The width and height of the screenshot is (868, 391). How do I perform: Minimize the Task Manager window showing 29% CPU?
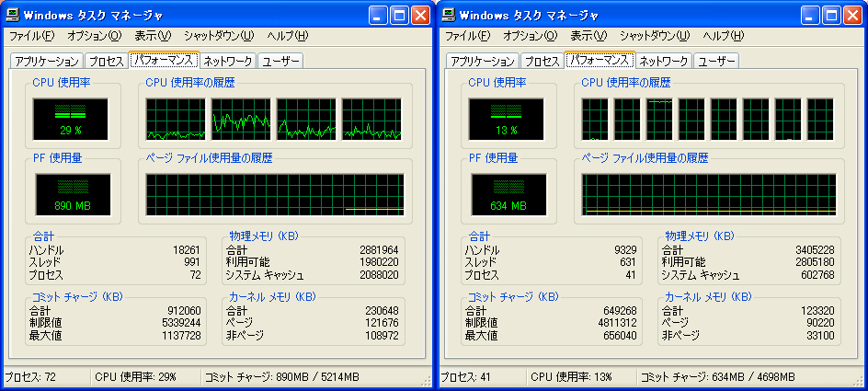pyautogui.click(x=378, y=16)
